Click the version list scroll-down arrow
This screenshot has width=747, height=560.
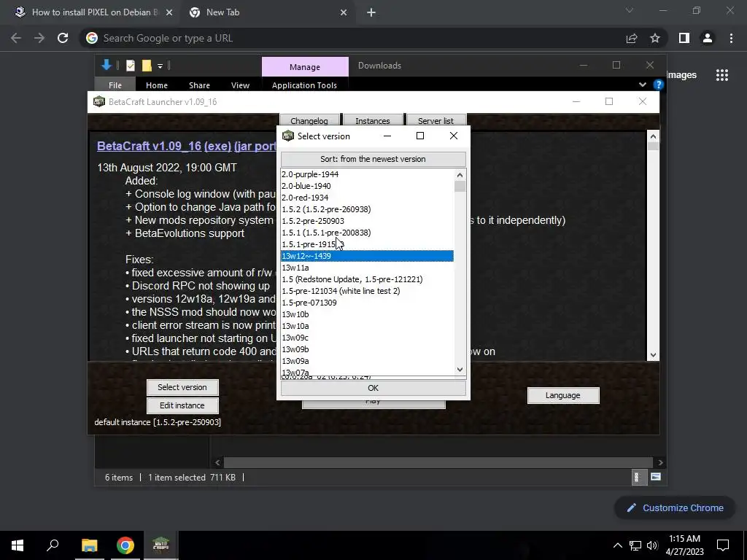click(460, 369)
